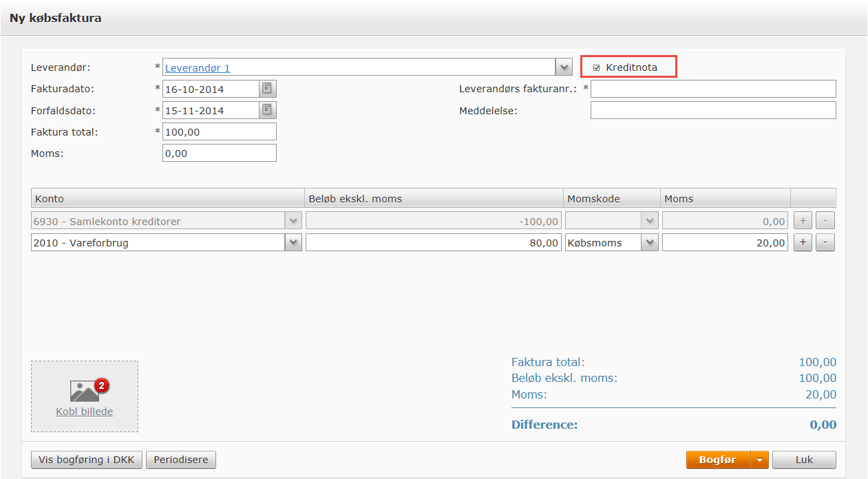Click the -100,00 amount field in first row
This screenshot has width=868, height=479.
tap(434, 221)
